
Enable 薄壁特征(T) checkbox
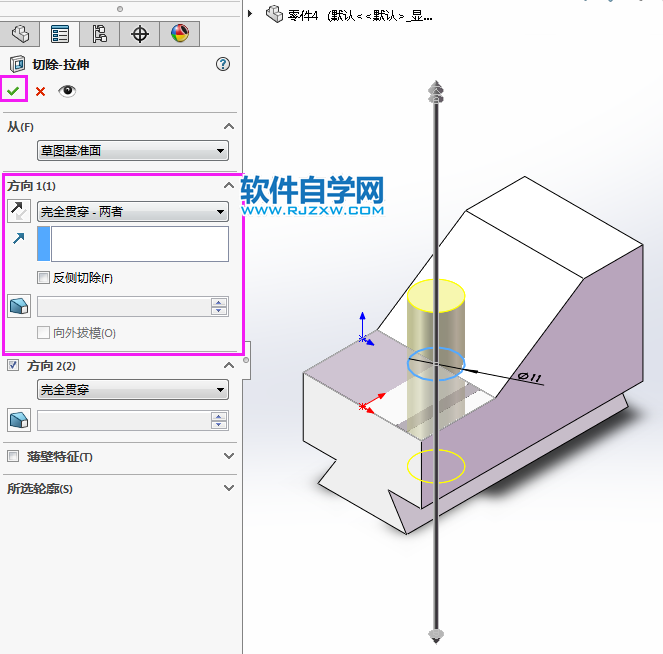[x=13, y=456]
